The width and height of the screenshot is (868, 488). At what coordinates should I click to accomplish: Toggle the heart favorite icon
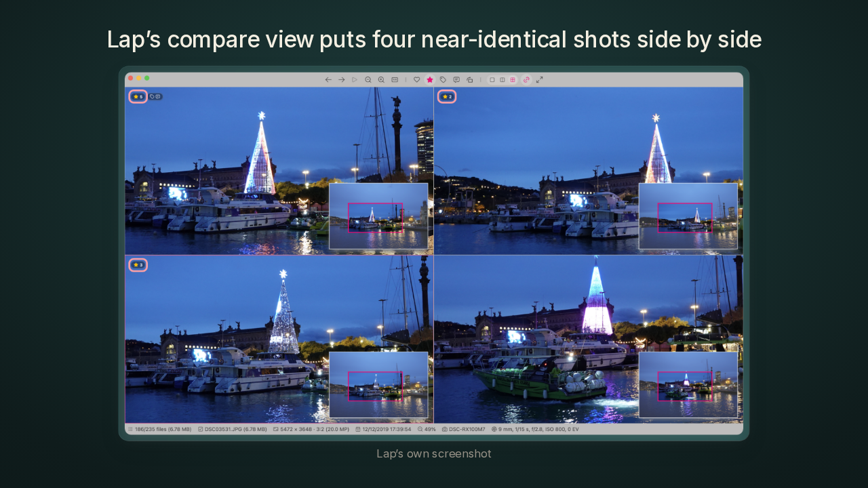(416, 79)
